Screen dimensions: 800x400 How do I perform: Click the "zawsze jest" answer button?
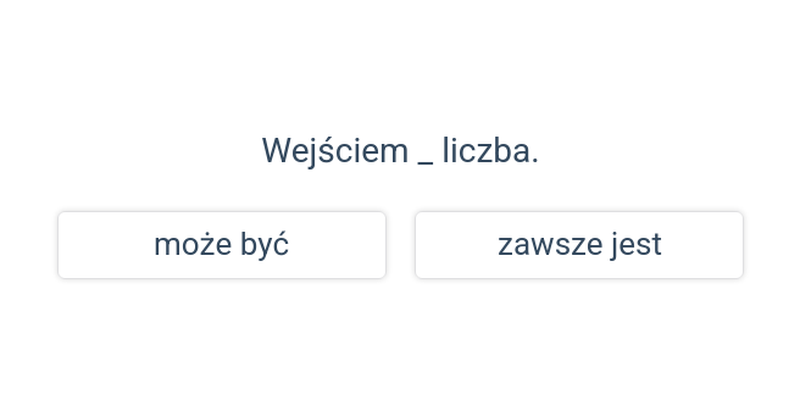[579, 245]
